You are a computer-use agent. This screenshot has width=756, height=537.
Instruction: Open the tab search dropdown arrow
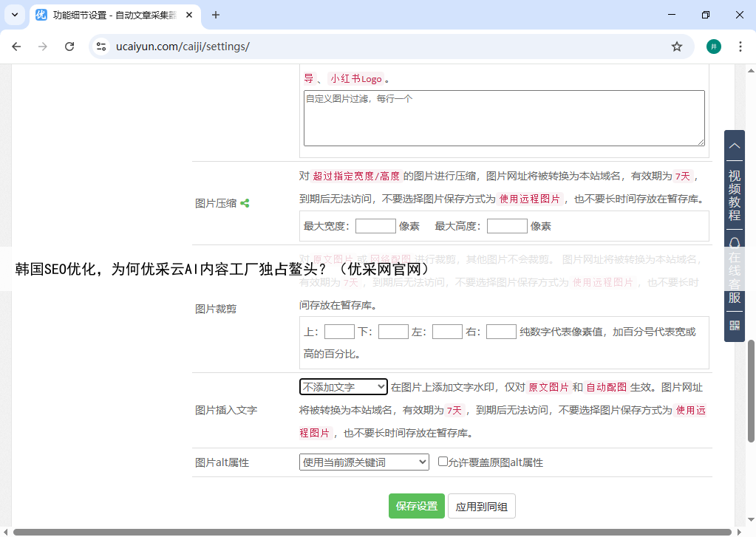coord(14,15)
